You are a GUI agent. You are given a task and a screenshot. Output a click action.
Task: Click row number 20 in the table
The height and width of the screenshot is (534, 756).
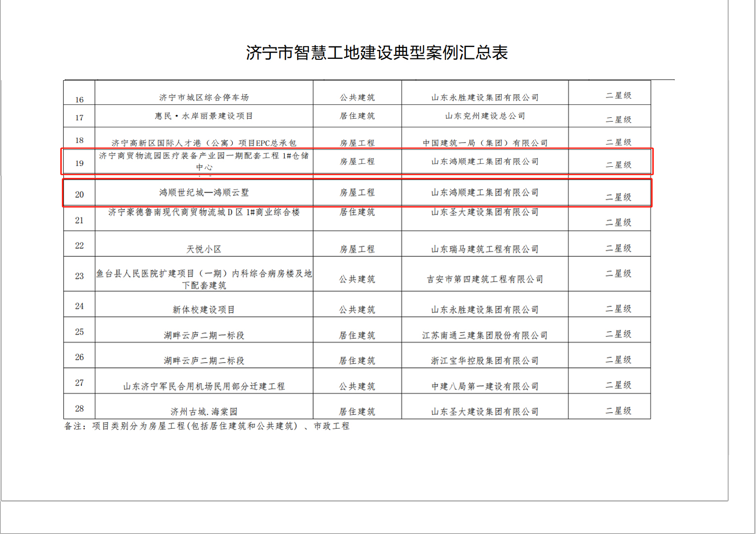[79, 194]
